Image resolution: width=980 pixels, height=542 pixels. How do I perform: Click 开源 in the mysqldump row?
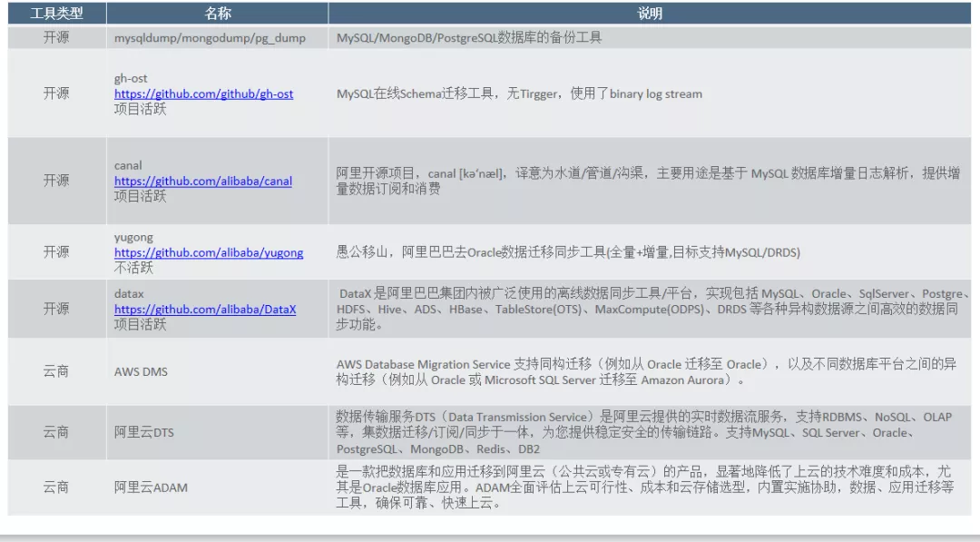(x=56, y=37)
